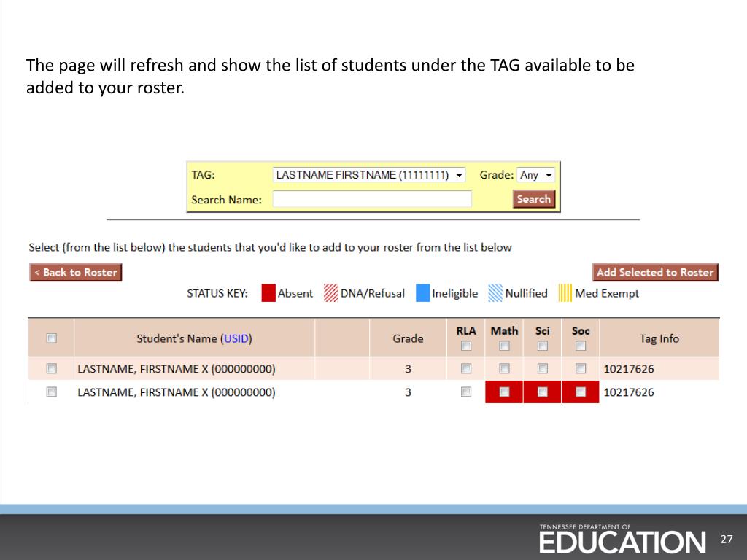
Task: Click the name of the student without absent cells
Action: point(177,369)
